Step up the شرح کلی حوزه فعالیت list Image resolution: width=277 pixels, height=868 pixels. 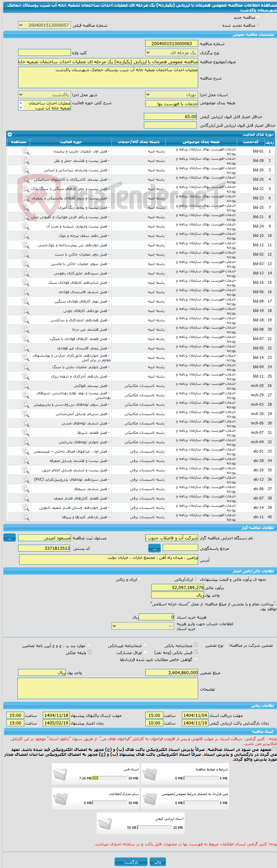(21, 103)
